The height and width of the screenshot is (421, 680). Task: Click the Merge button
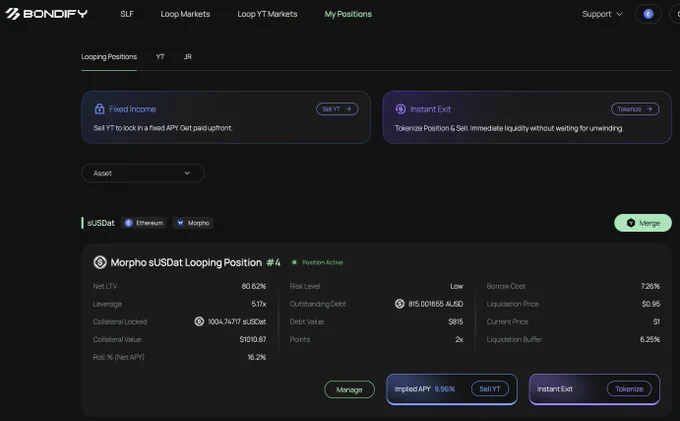643,223
